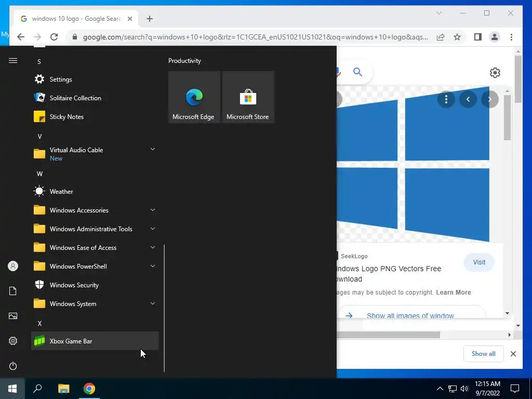
Task: Click the Microsoft Edge tile
Action: point(194,97)
